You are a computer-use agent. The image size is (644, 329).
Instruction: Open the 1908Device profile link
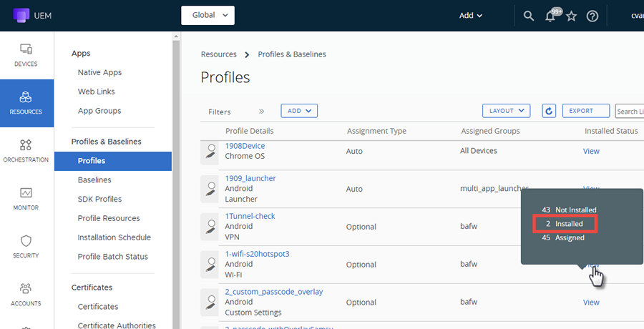pyautogui.click(x=245, y=146)
